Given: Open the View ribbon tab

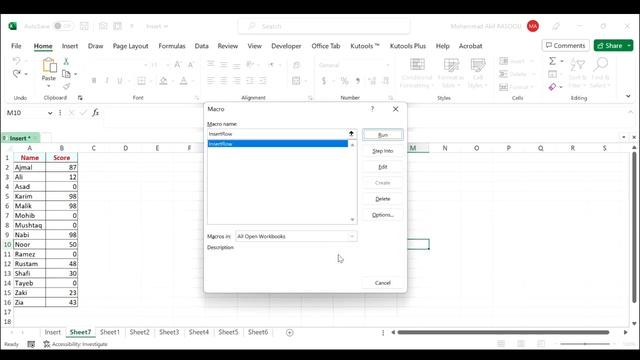Looking at the screenshot, I should [254, 46].
